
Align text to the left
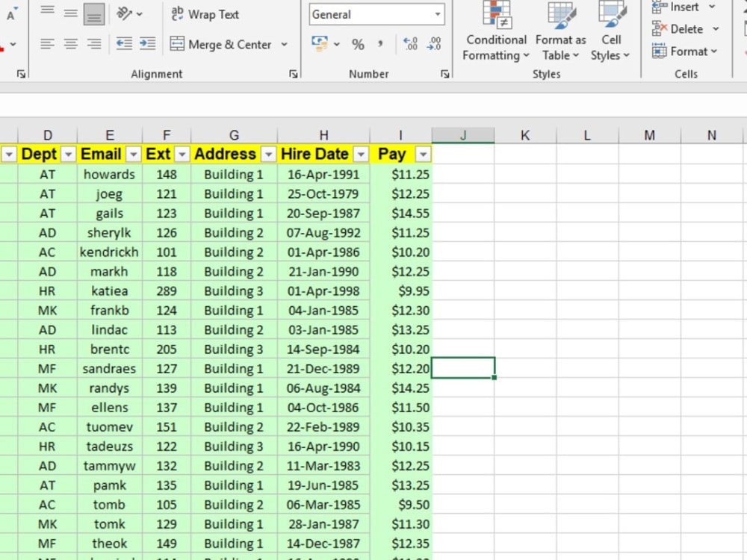click(x=47, y=44)
